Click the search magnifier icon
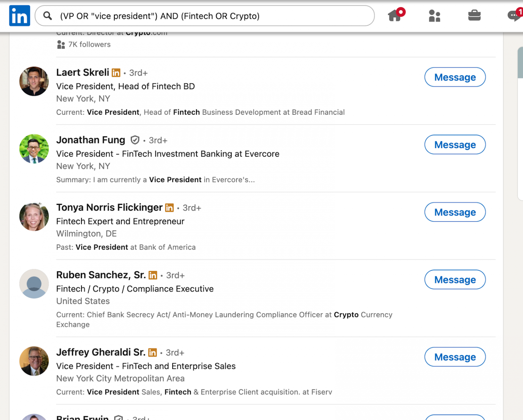Image resolution: width=523 pixels, height=420 pixels. coord(48,16)
